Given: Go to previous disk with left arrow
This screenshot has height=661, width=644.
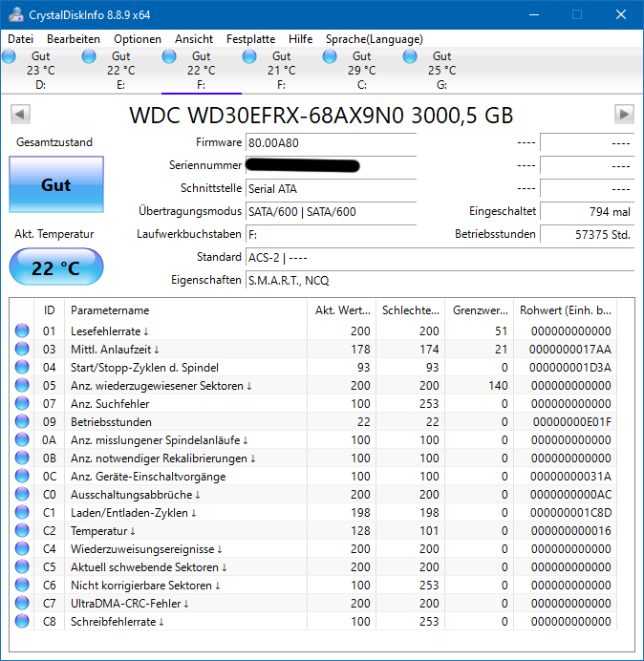Looking at the screenshot, I should click(20, 115).
